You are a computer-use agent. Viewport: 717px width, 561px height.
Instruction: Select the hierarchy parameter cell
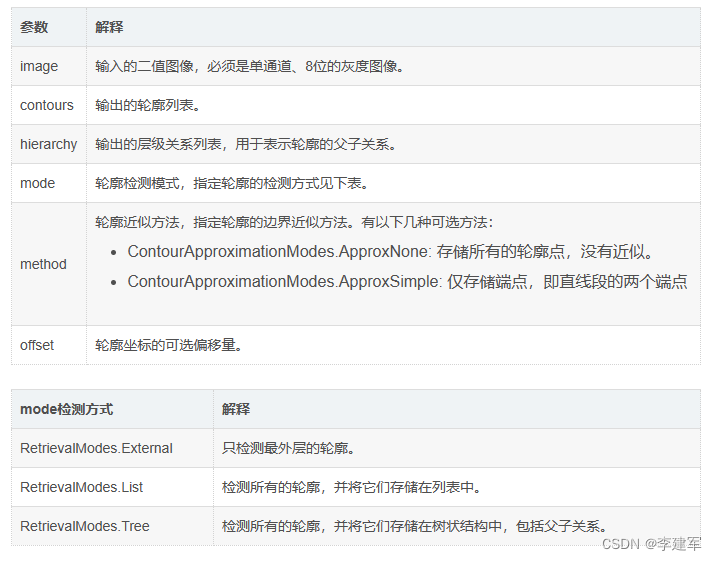(x=48, y=144)
